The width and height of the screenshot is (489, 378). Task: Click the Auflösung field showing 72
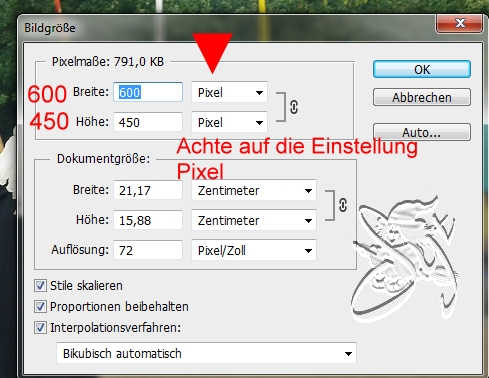coord(148,250)
